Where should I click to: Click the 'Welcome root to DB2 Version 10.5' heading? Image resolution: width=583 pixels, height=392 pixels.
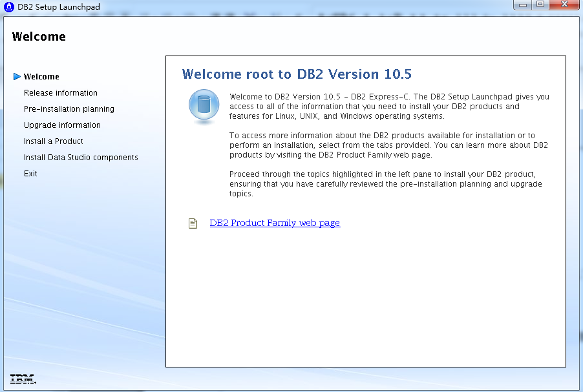297,74
